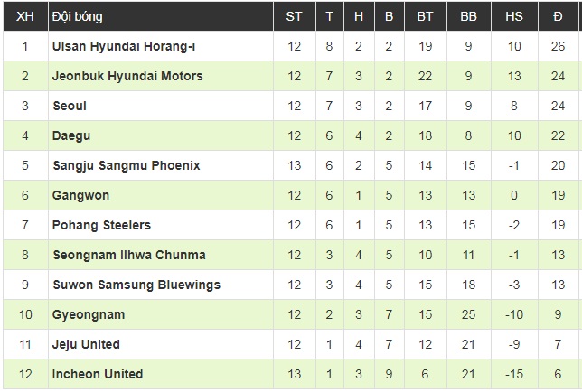Click the BT goals-for column header
The height and width of the screenshot is (392, 582).
425,16
